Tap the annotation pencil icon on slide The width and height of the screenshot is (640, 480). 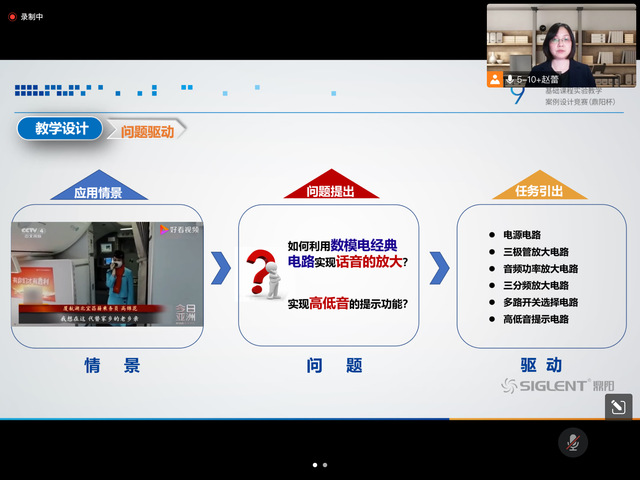pyautogui.click(x=618, y=406)
